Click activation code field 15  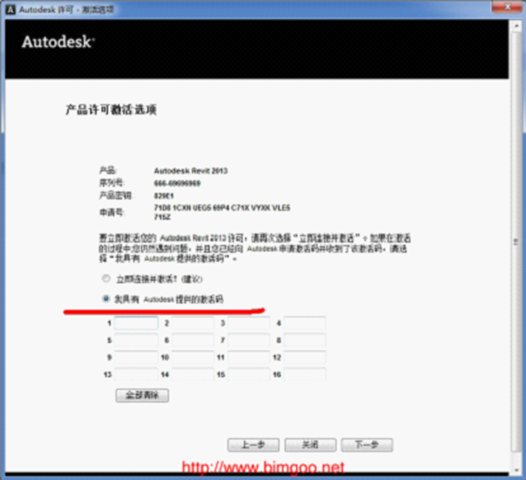pyautogui.click(x=249, y=374)
